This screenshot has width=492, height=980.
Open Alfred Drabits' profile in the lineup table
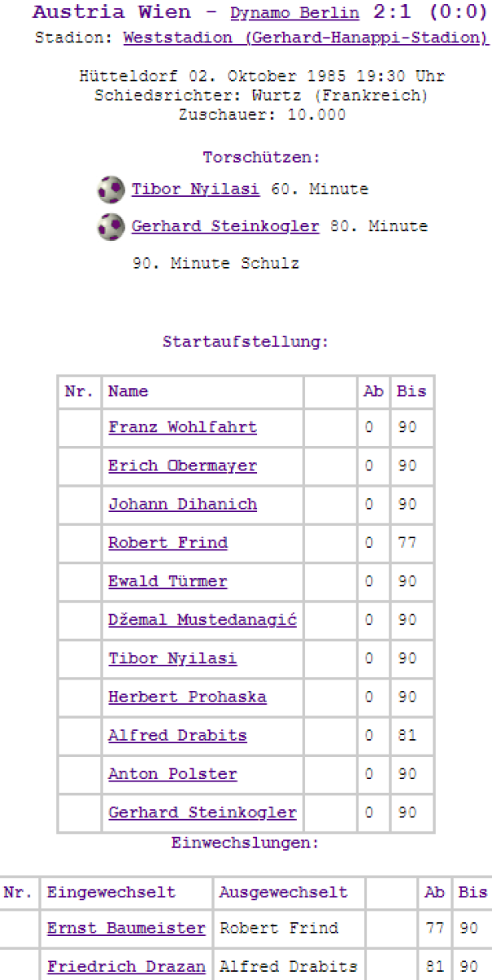pyautogui.click(x=177, y=736)
